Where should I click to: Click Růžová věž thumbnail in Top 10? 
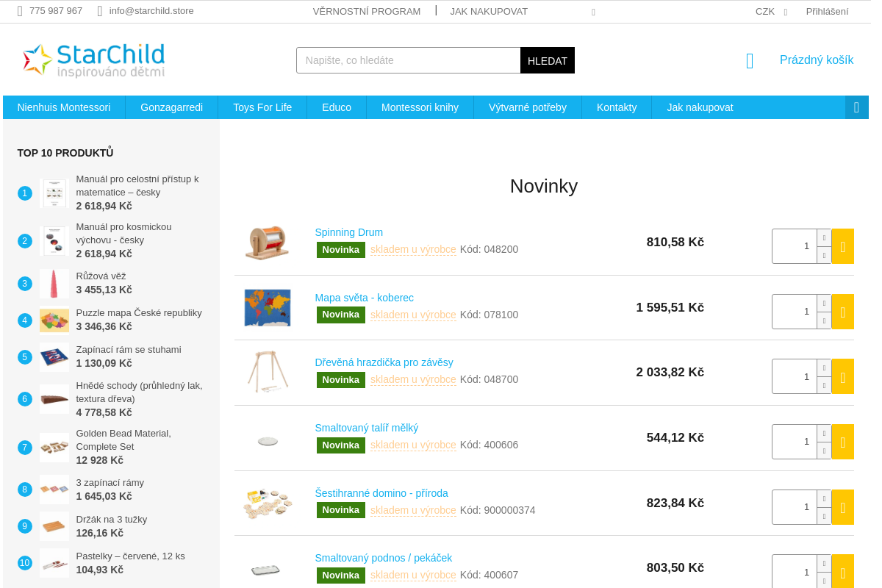coord(54,284)
